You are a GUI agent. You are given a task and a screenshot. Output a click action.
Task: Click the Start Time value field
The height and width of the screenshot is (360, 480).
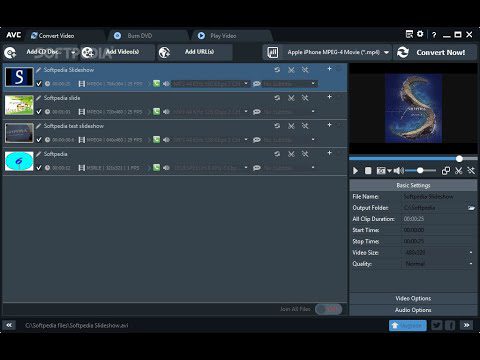439,230
